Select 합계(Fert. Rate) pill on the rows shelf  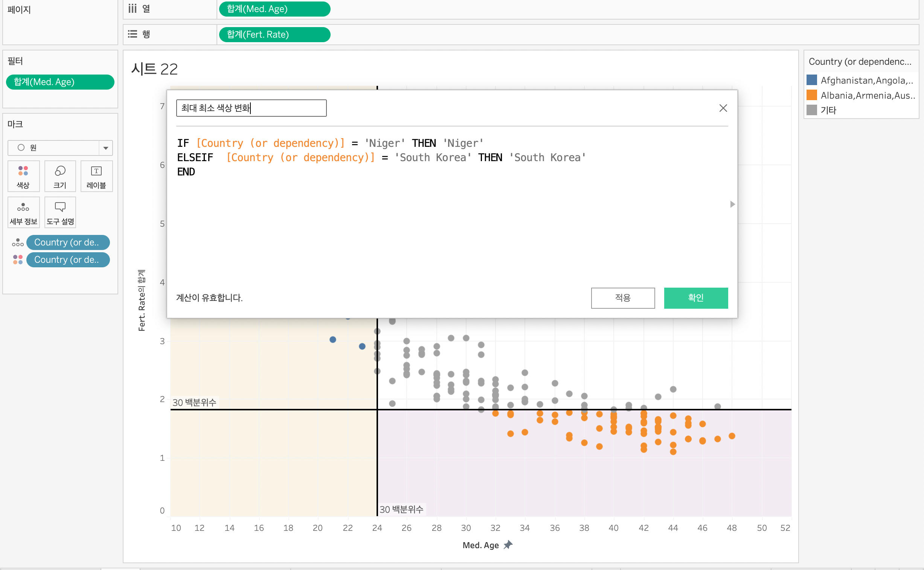pyautogui.click(x=274, y=35)
